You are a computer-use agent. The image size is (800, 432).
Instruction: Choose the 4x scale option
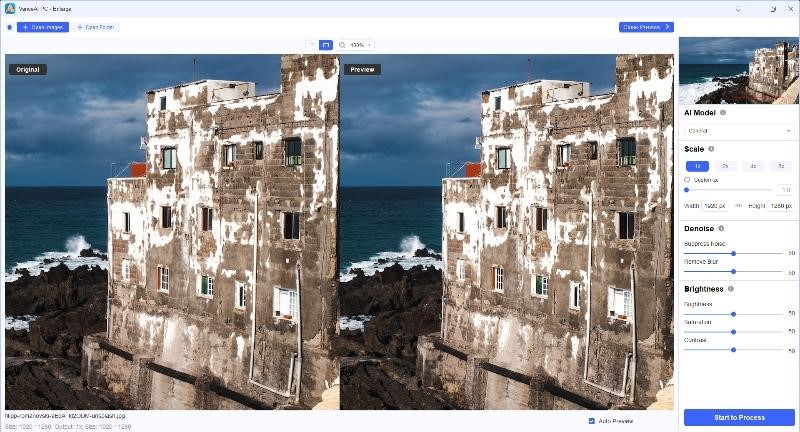click(x=753, y=165)
